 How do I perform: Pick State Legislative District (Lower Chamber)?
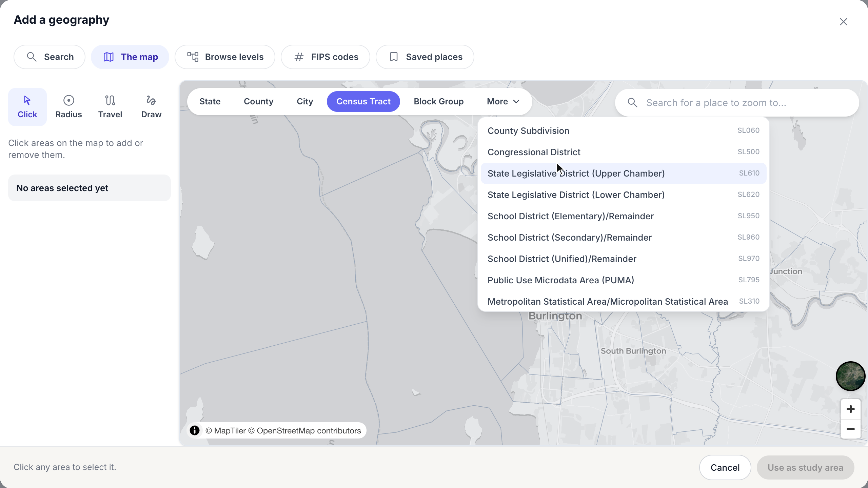[x=624, y=195]
